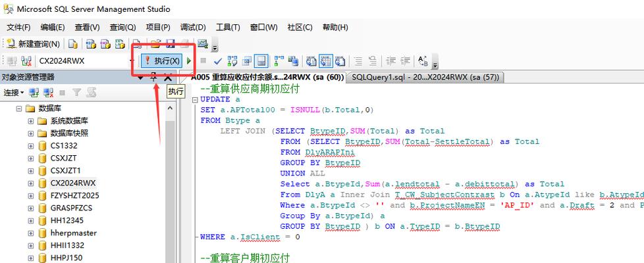Expand the 系统数据库 folder
Screen dimensions: 644x263
31,121
